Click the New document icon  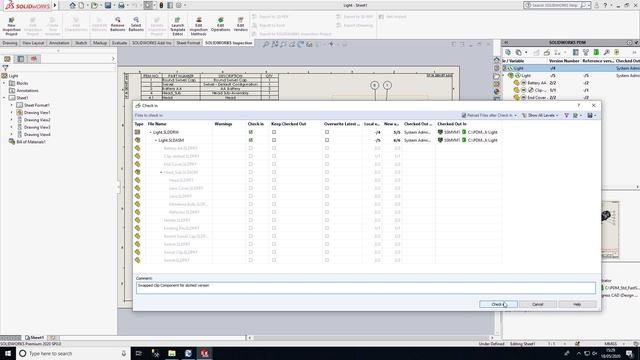point(82,5)
